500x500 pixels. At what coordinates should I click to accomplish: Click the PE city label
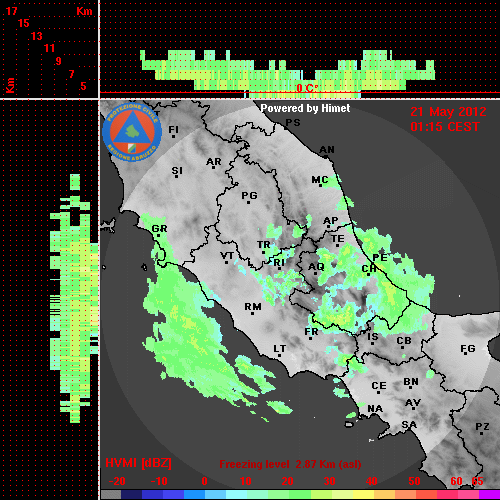[380, 257]
